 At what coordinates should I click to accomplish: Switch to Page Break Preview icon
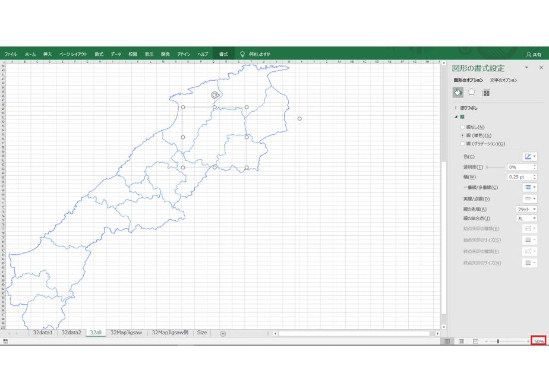[475, 342]
